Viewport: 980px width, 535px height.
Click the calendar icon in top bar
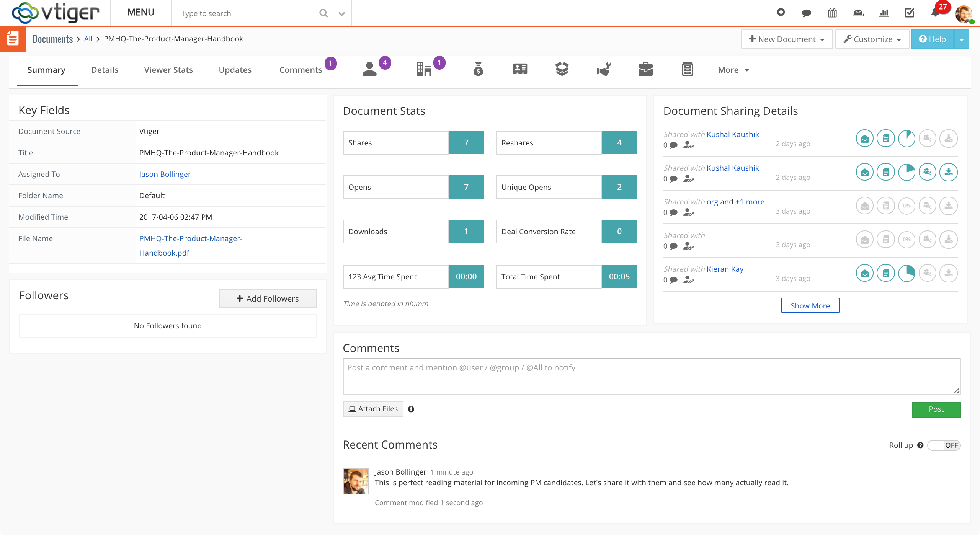click(832, 13)
